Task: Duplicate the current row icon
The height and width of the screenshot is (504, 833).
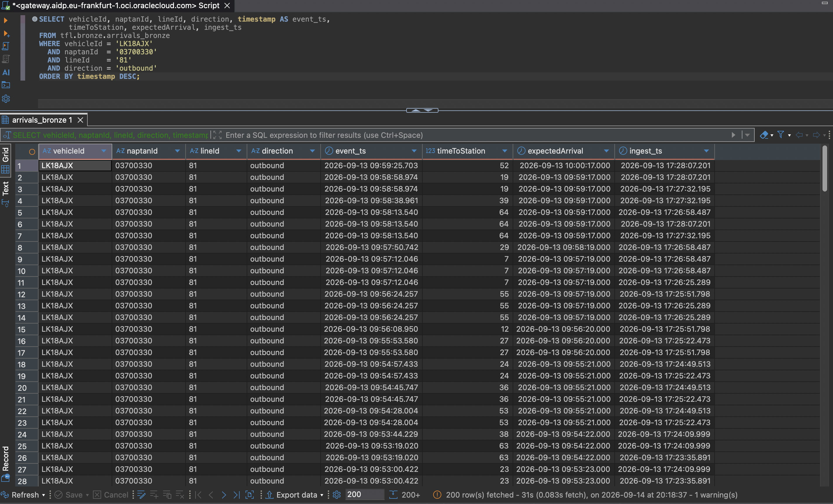Action: pyautogui.click(x=167, y=495)
